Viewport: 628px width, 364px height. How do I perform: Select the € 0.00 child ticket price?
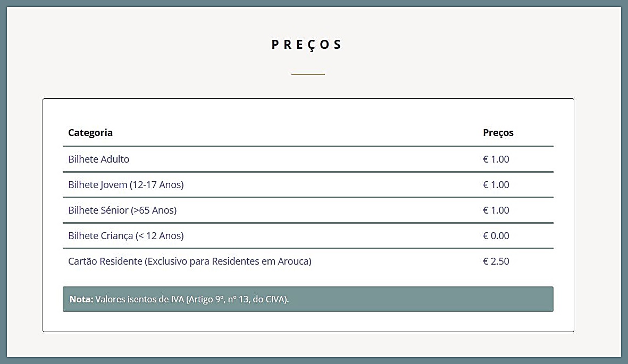click(496, 236)
